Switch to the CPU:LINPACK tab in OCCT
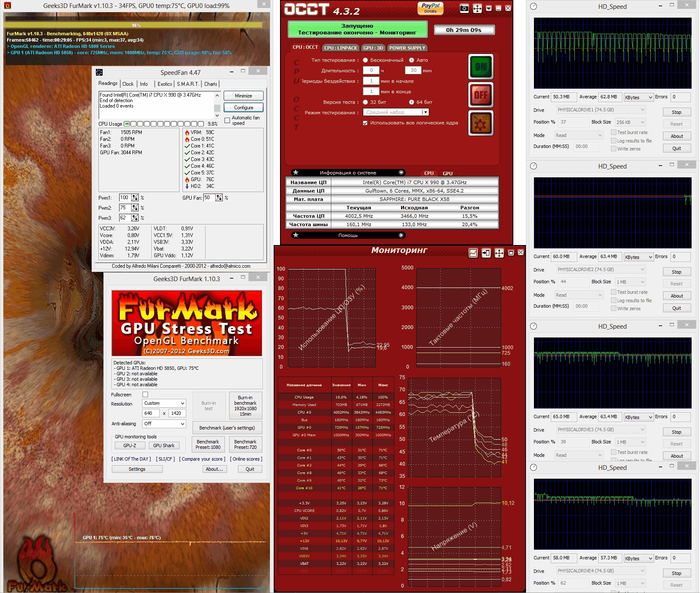The width and height of the screenshot is (700, 593). point(341,48)
